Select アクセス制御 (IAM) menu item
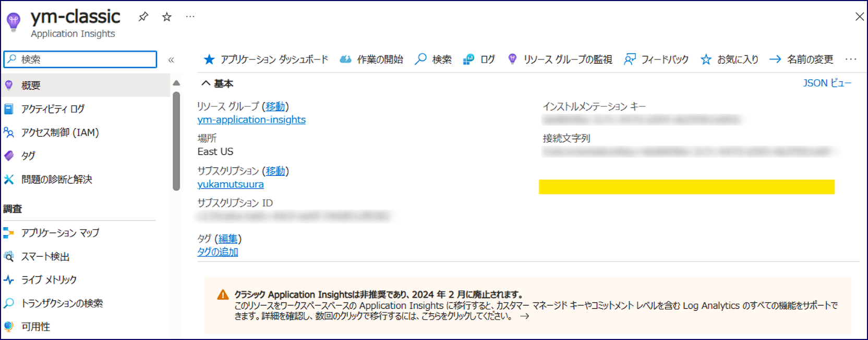This screenshot has height=340, width=868. click(x=59, y=132)
